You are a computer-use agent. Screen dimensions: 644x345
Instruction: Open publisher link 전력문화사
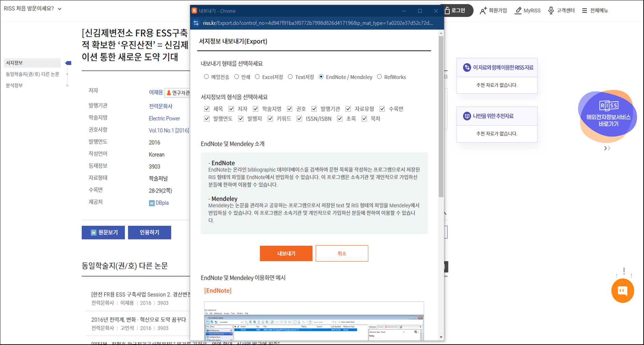[x=161, y=106]
